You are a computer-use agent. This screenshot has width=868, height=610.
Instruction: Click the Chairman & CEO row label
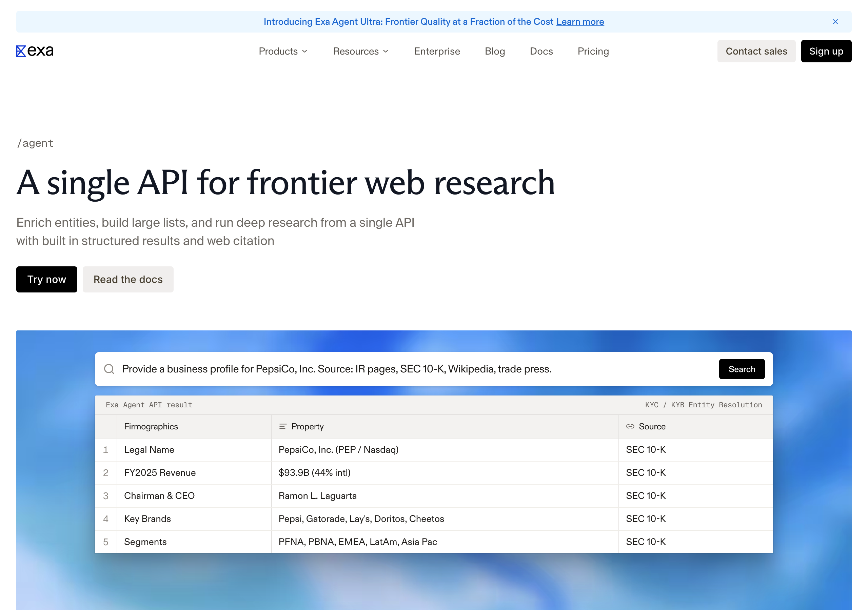click(x=159, y=495)
